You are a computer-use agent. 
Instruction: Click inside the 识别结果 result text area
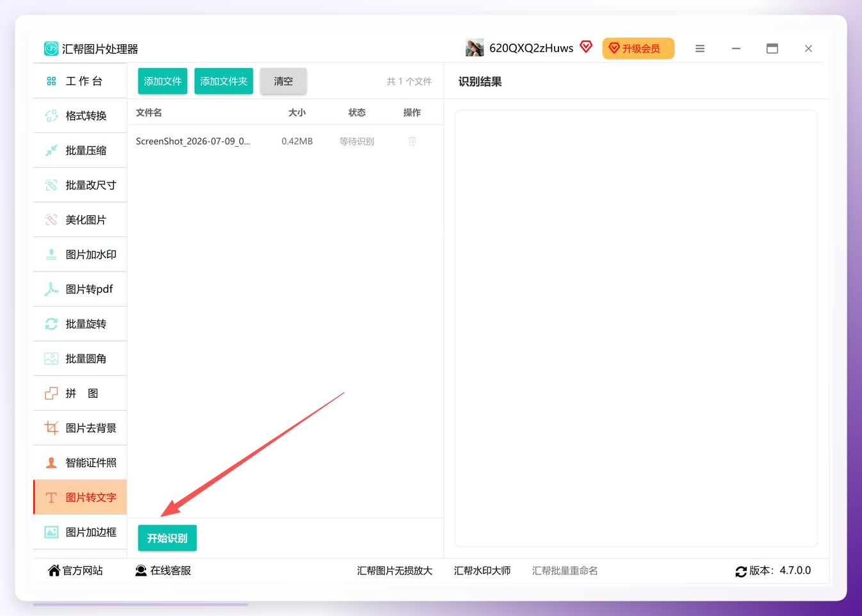[x=636, y=328]
